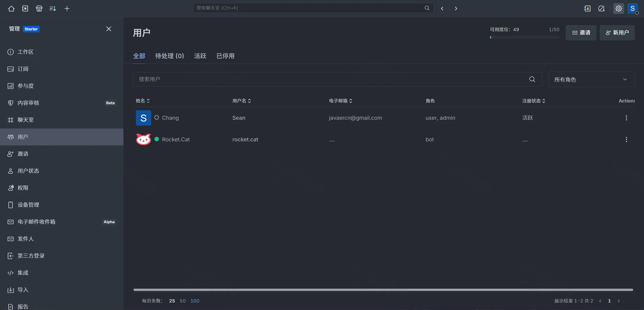The height and width of the screenshot is (310, 644).
Task: Navigate back with left arrow
Action: coord(442,8)
